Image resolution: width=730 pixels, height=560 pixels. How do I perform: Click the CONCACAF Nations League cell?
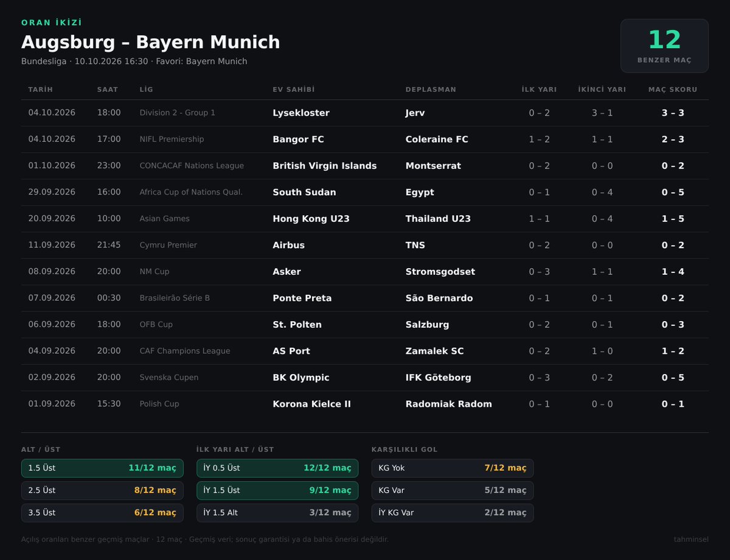point(192,166)
